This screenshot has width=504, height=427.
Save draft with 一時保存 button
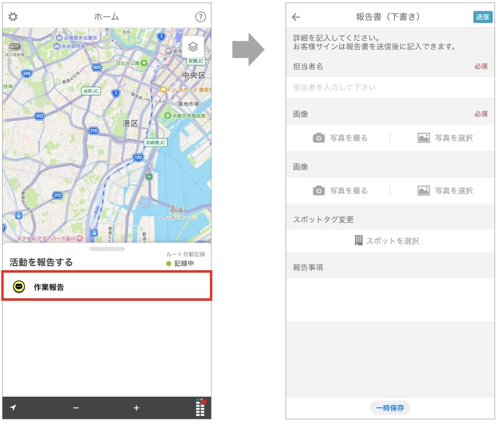click(x=390, y=408)
